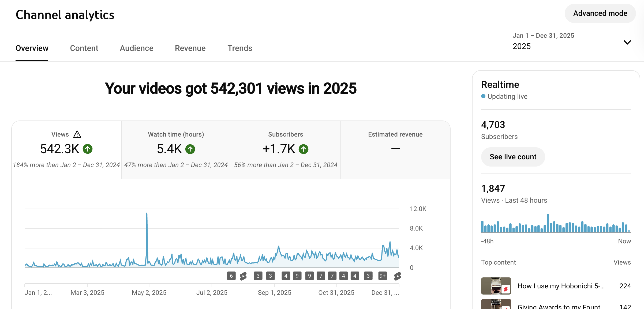Image resolution: width=644 pixels, height=309 pixels.
Task: Switch to the Audience tab
Action: coord(136,48)
